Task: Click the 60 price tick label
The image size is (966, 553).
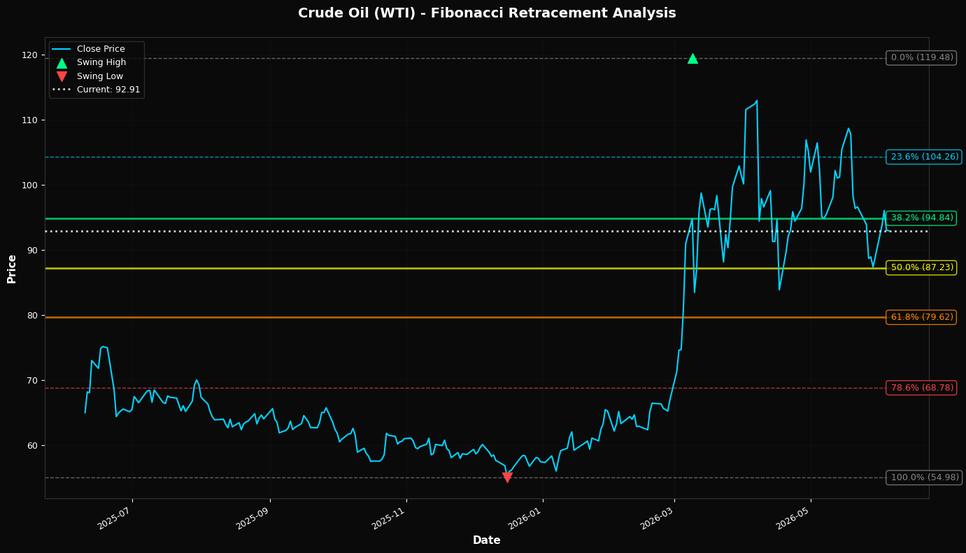Action: (33, 446)
